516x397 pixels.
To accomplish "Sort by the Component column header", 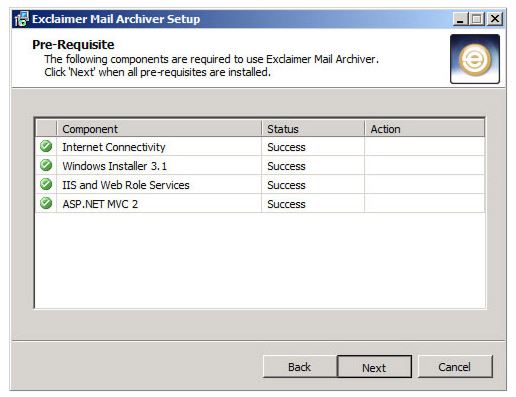I will 159,129.
